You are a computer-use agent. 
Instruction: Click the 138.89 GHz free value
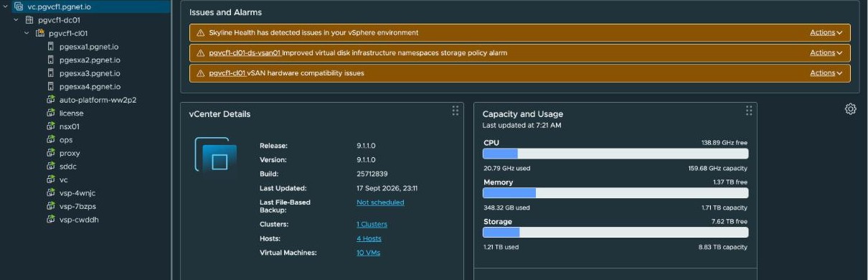(725, 143)
